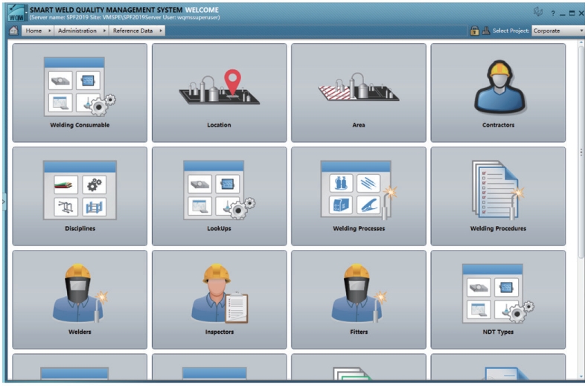Open the Disciplines tile
Viewport: 588px width, 386px height.
[80, 196]
